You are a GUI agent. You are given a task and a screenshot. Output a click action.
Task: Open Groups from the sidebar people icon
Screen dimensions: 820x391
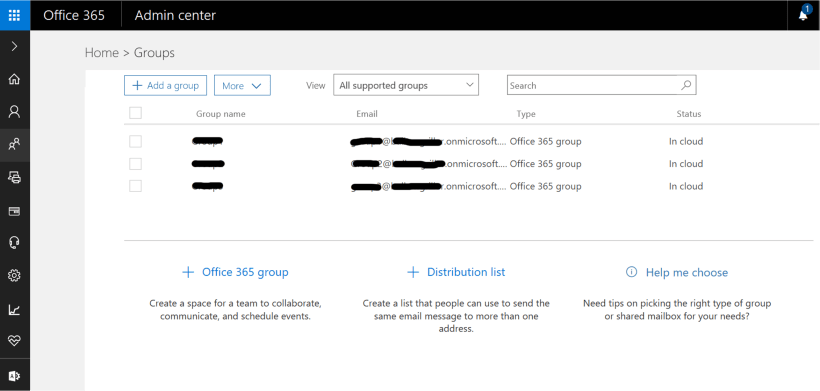pos(15,144)
